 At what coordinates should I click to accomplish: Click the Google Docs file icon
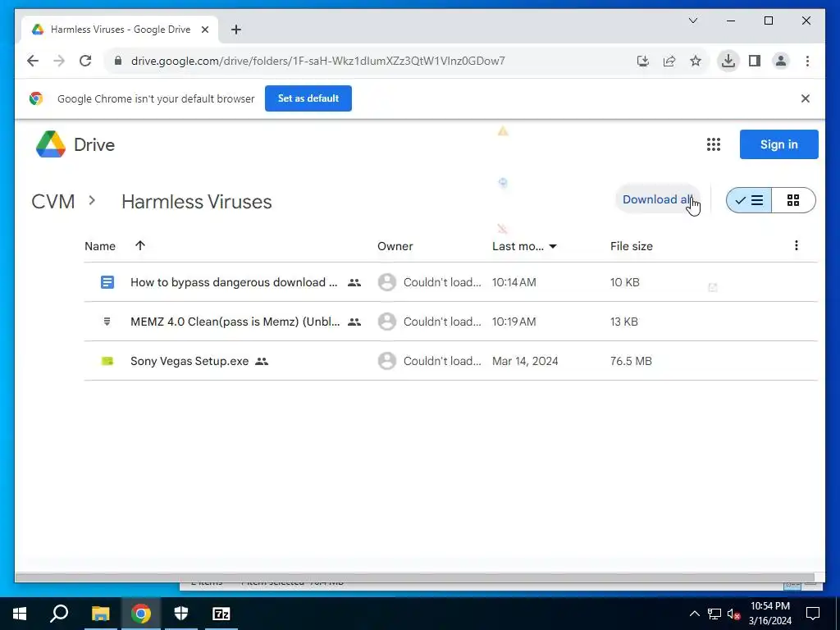[107, 282]
